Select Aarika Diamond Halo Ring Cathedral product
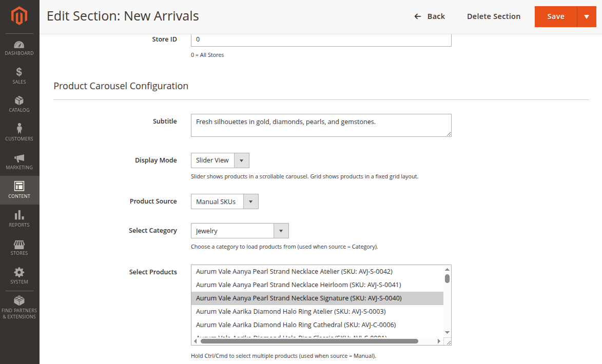 tap(317, 325)
